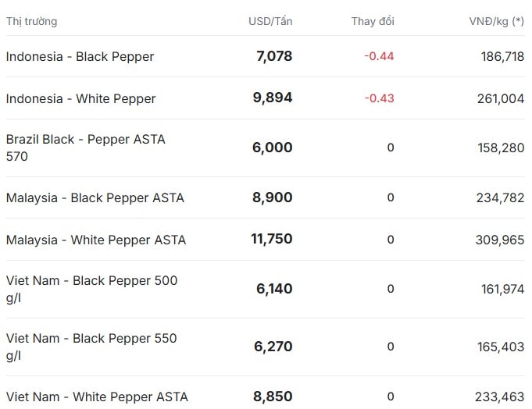
Task: Select the Malaysia - Black Pepper ASTA label
Action: pos(95,197)
